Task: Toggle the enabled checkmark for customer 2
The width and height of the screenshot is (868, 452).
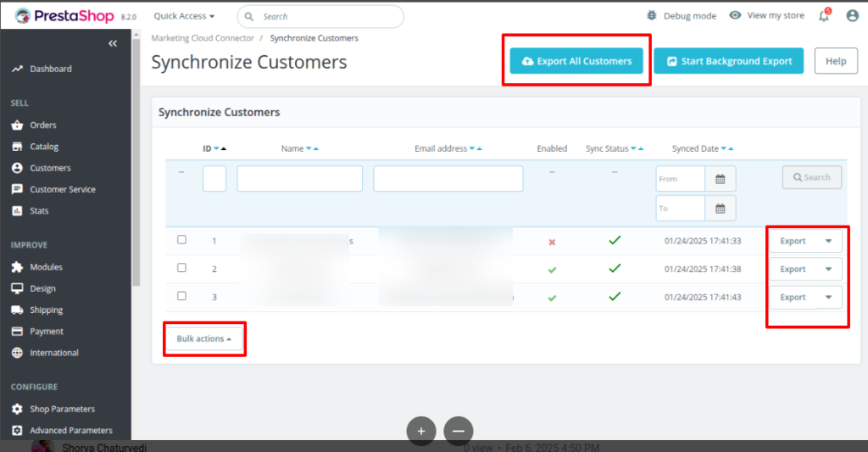Action: coord(552,270)
